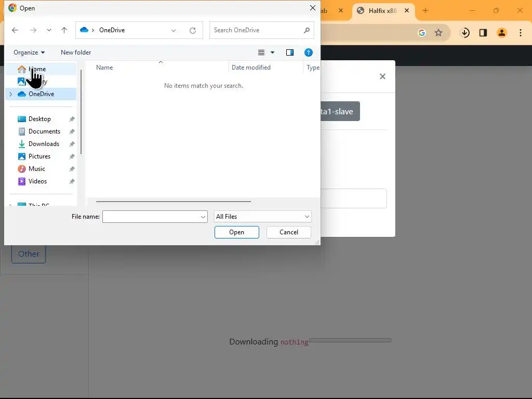
Task: Close the Halfix x86 tab
Action: pos(407,10)
